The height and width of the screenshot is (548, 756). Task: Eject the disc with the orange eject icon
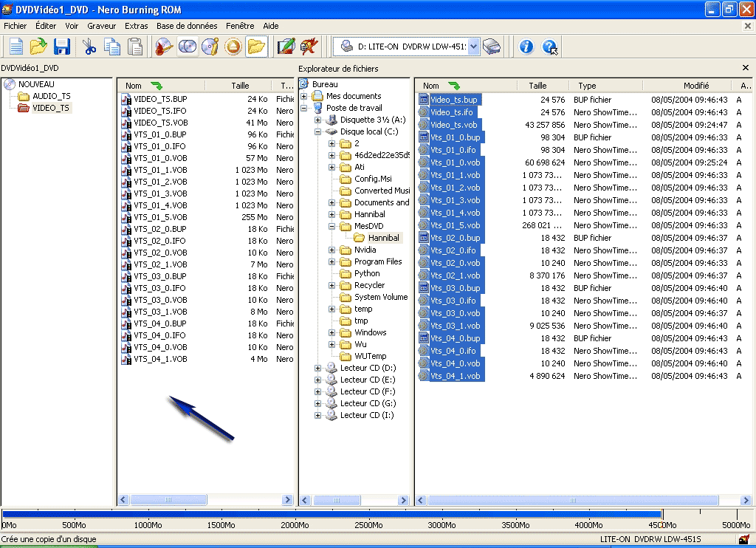click(x=233, y=47)
